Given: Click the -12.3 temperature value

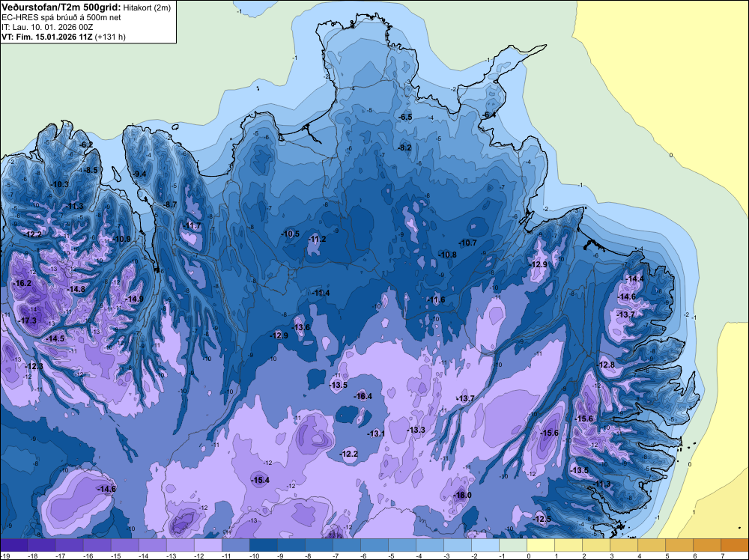Looking at the screenshot, I should click(x=34, y=366).
